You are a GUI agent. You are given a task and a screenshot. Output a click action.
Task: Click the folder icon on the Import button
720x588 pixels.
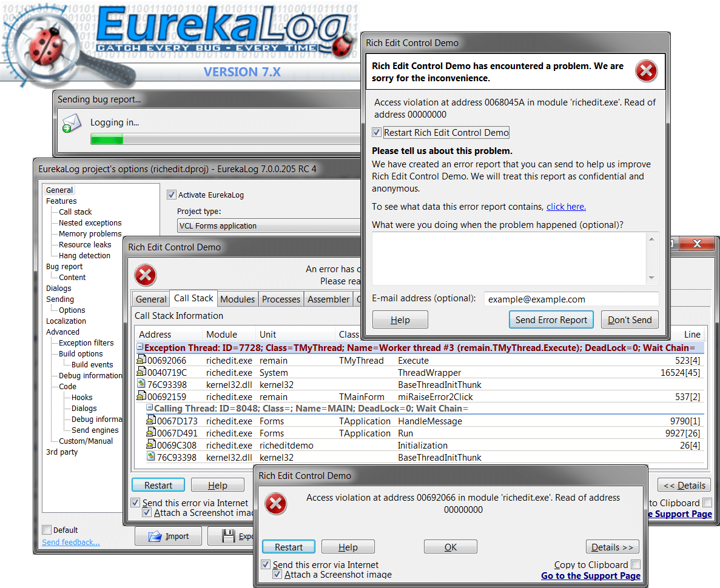[x=155, y=536]
